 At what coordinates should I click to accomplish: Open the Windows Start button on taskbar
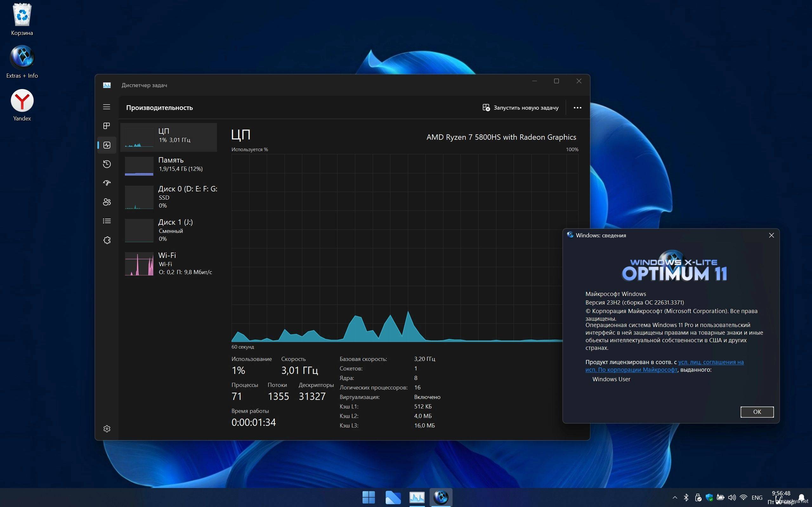[x=369, y=497]
